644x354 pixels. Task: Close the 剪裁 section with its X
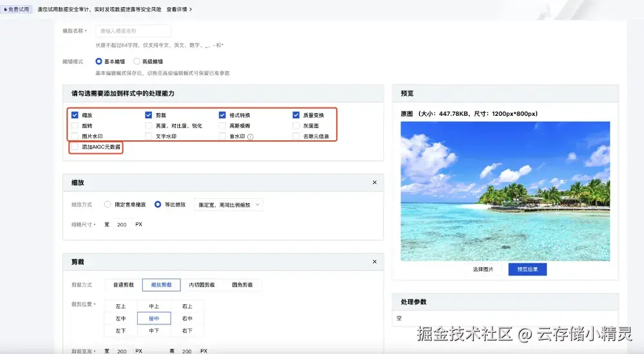(x=375, y=261)
